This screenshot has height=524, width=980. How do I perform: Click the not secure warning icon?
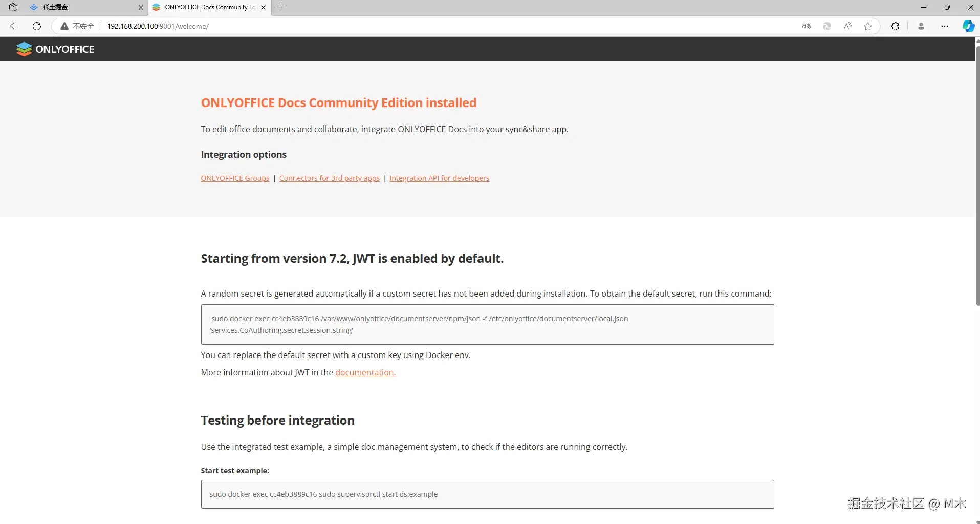pyautogui.click(x=64, y=26)
